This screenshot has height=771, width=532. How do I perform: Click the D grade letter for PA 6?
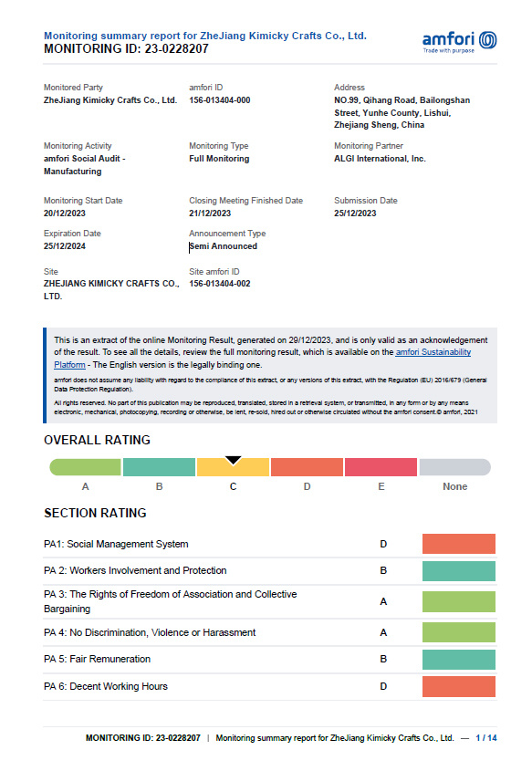(383, 686)
